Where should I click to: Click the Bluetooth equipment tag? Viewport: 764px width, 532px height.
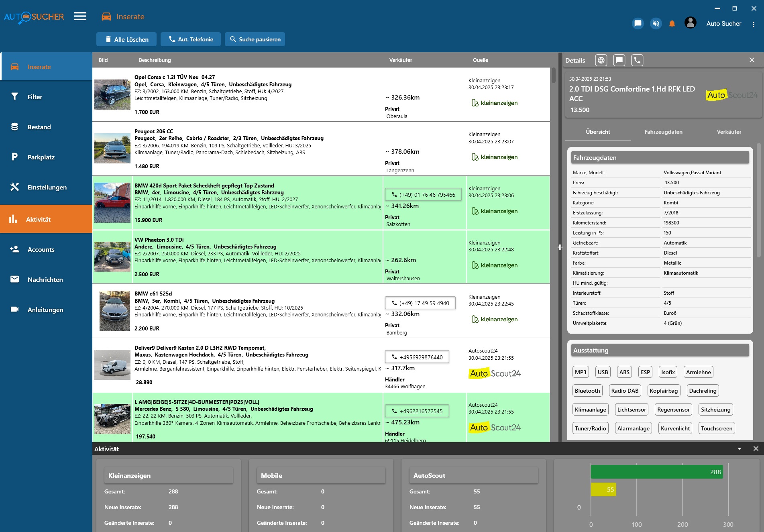pos(587,391)
